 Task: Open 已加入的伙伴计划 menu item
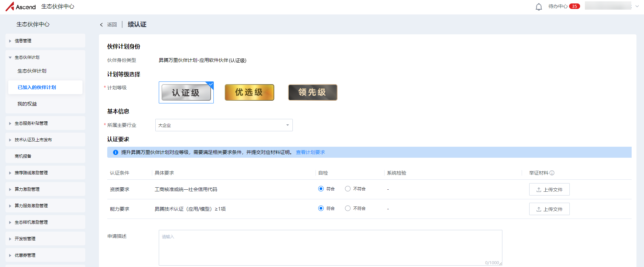point(45,87)
